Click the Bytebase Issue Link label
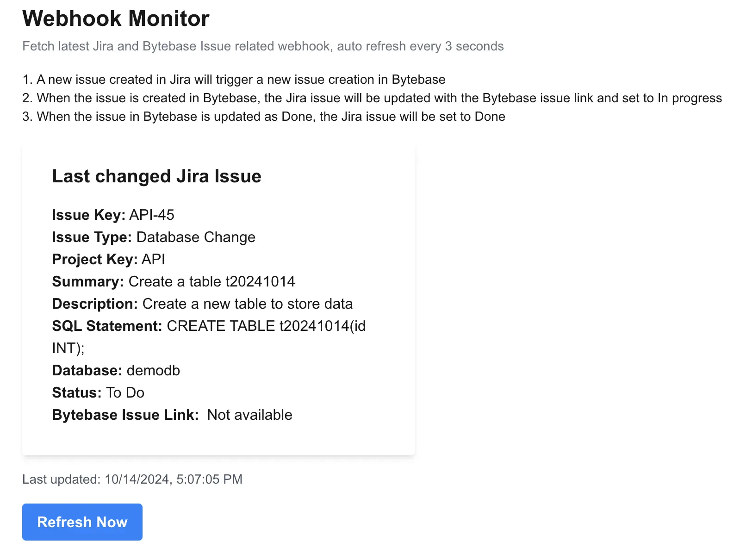The width and height of the screenshot is (734, 560). click(x=125, y=415)
